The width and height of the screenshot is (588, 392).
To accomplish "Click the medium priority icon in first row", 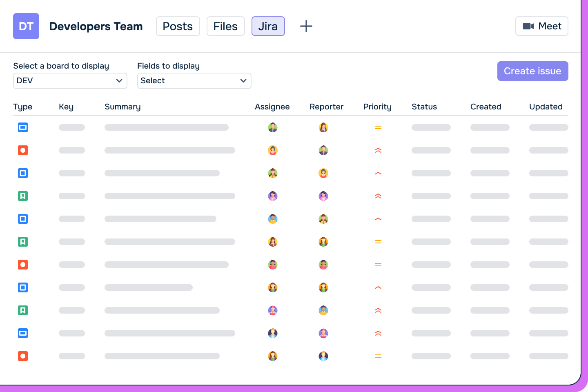I will [x=378, y=127].
